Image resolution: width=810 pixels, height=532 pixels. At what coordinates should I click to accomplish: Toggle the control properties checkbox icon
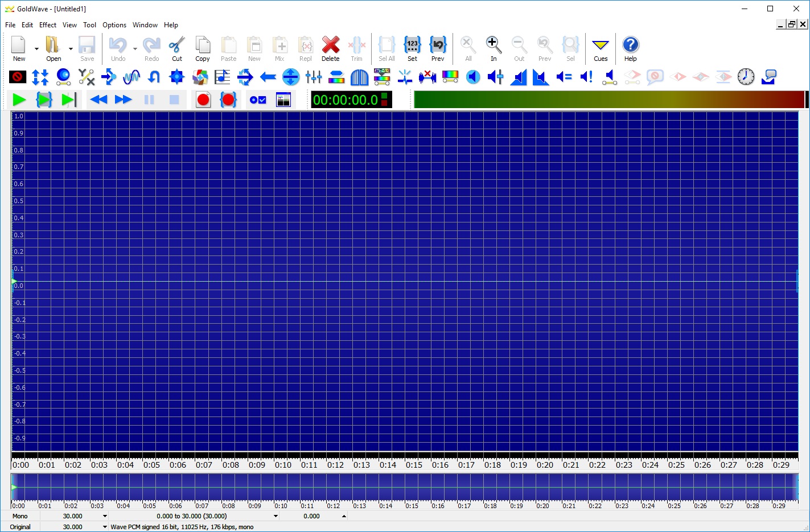point(258,100)
